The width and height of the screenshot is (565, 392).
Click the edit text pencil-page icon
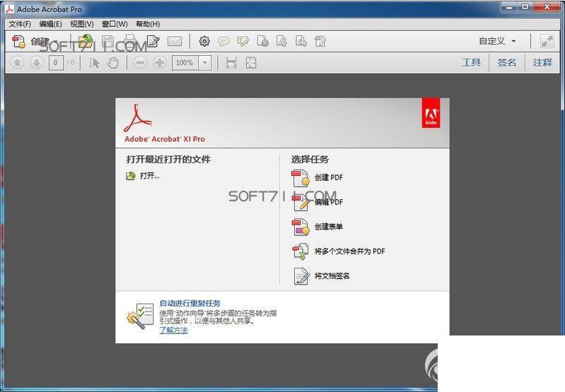pos(153,42)
